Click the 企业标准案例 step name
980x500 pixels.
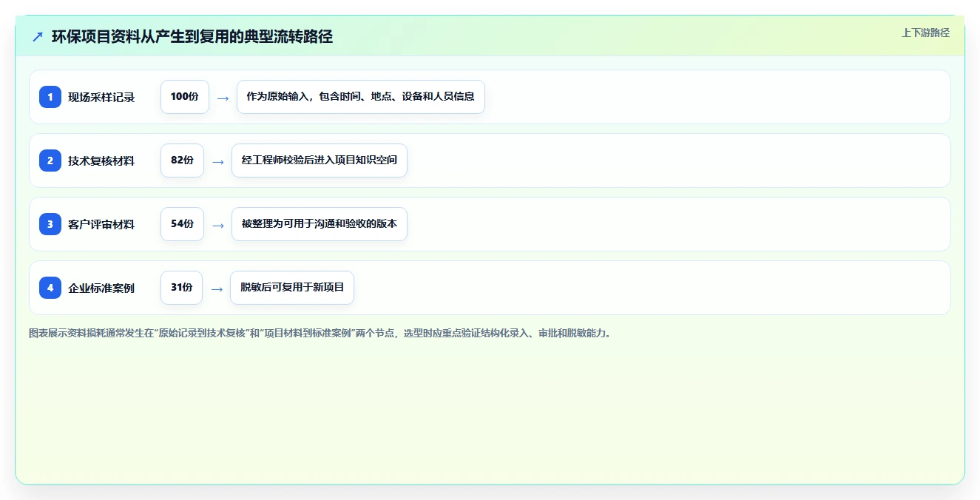101,288
